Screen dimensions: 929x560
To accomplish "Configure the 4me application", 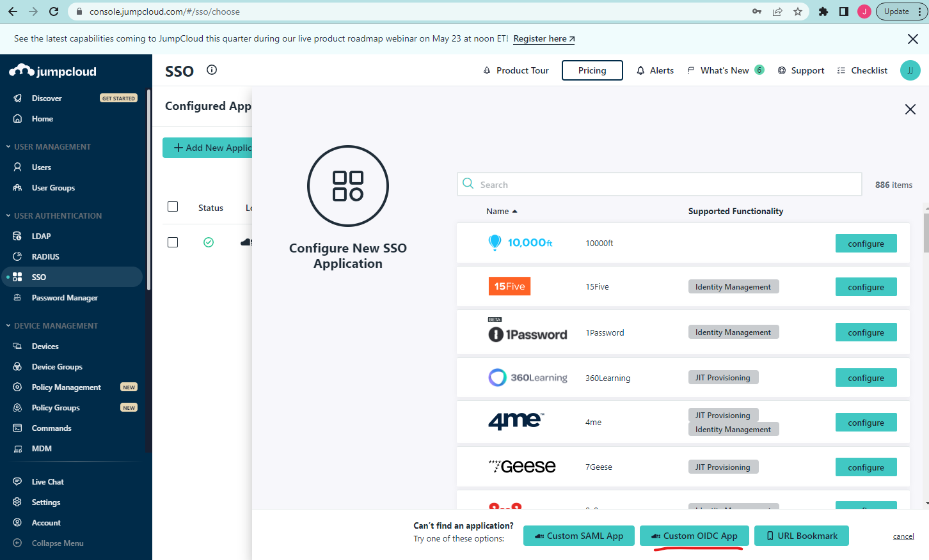I will (866, 423).
